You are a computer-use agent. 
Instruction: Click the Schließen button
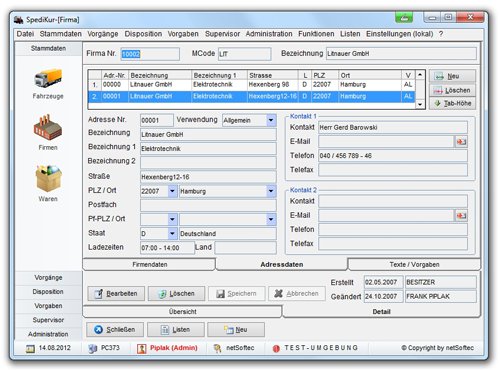[x=115, y=330]
